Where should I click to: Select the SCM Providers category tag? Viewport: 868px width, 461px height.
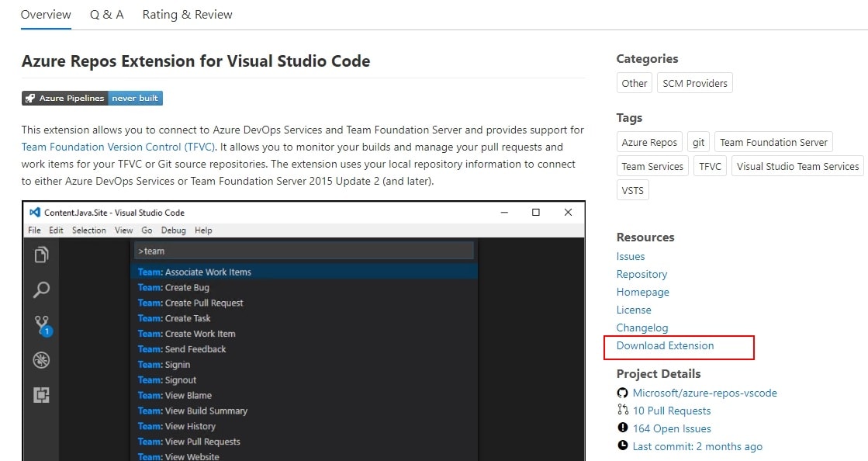coord(694,83)
